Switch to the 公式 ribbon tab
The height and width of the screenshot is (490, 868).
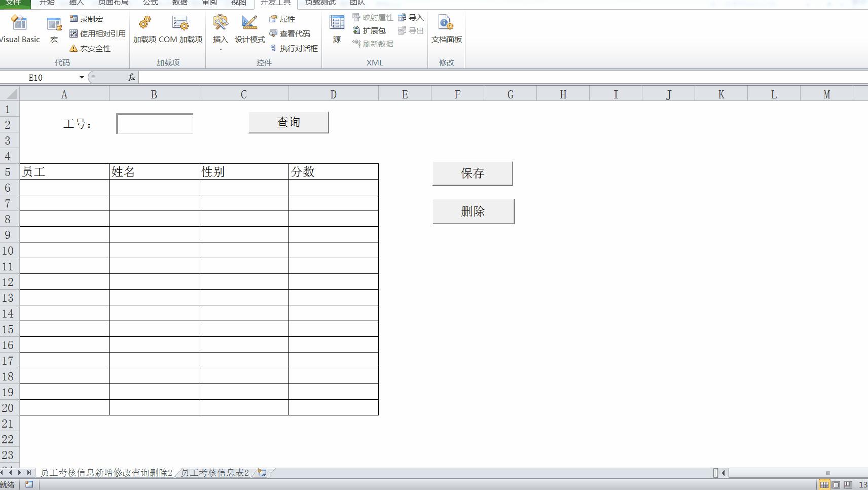click(150, 3)
